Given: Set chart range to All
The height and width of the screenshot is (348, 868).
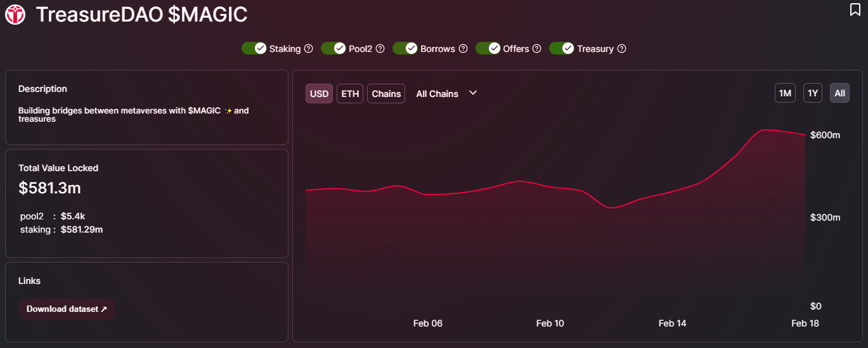Looking at the screenshot, I should coord(840,93).
